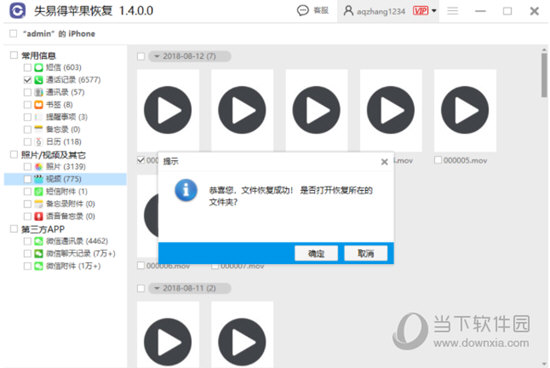The width and height of the screenshot is (550, 368).
Task: Click the 通讯录 contacts icon
Action: [x=39, y=92]
